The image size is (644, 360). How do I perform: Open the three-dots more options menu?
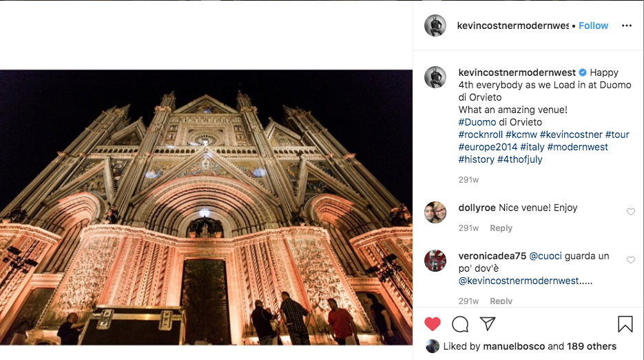[626, 26]
